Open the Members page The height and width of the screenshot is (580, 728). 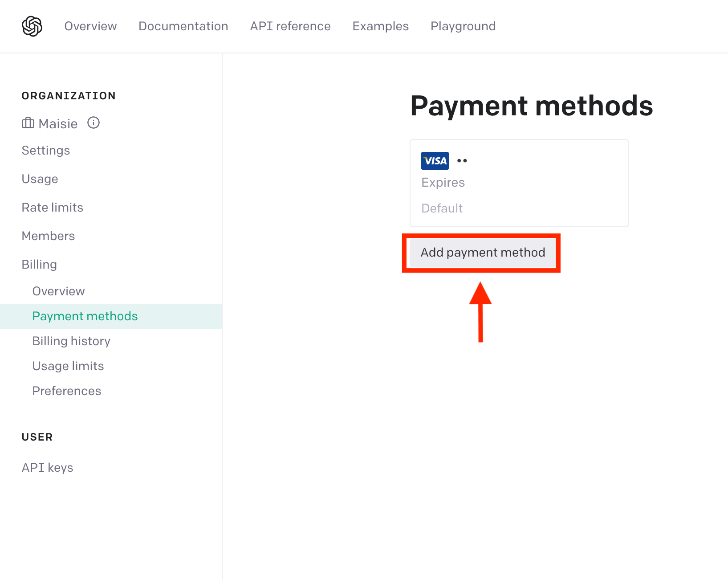[48, 236]
